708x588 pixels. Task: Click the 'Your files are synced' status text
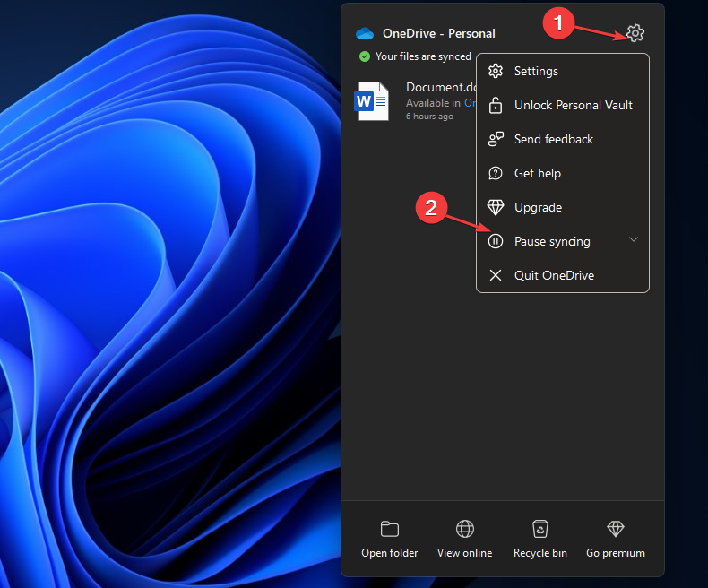pyautogui.click(x=423, y=56)
